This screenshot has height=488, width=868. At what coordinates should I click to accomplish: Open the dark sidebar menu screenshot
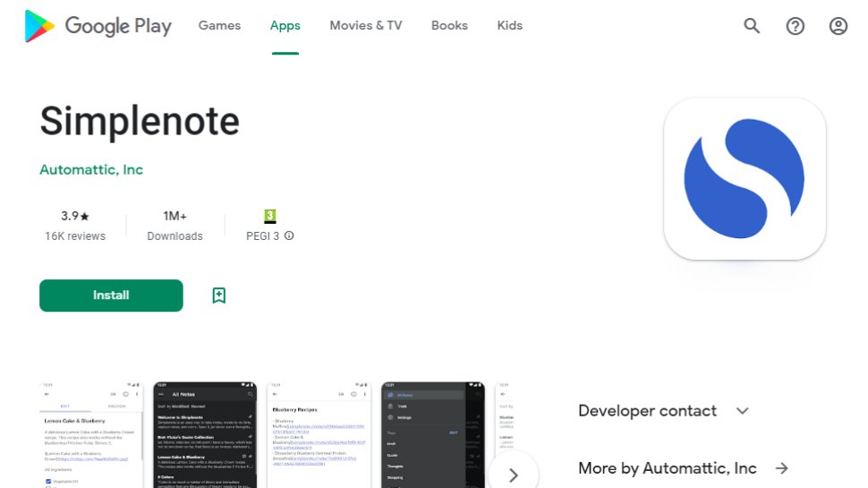(433, 435)
